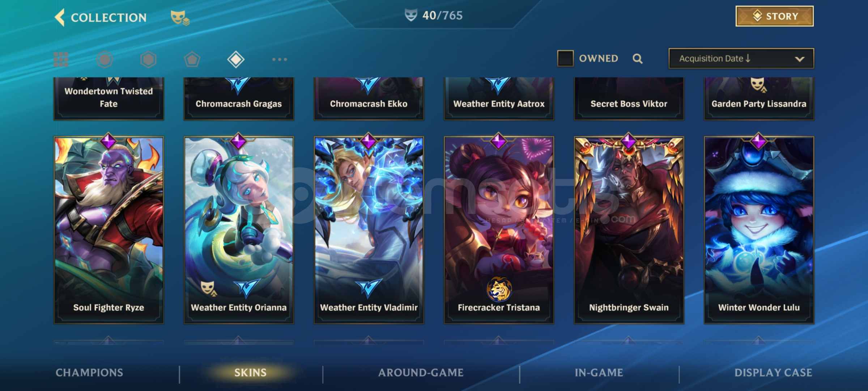Viewport: 868px width, 391px height.
Task: Select the pentagon rarity filter icon
Action: pyautogui.click(x=192, y=59)
